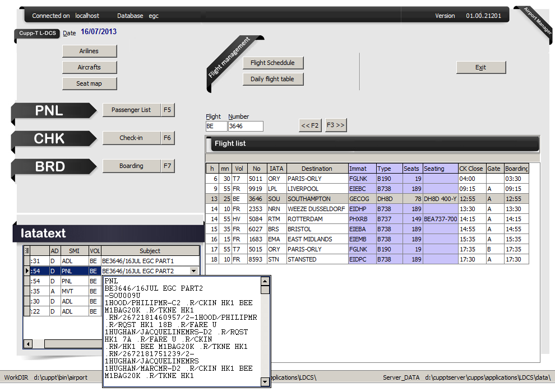Click the Iatatext grid corner selector icon
This screenshot has width=555, height=392.
(x=27, y=251)
